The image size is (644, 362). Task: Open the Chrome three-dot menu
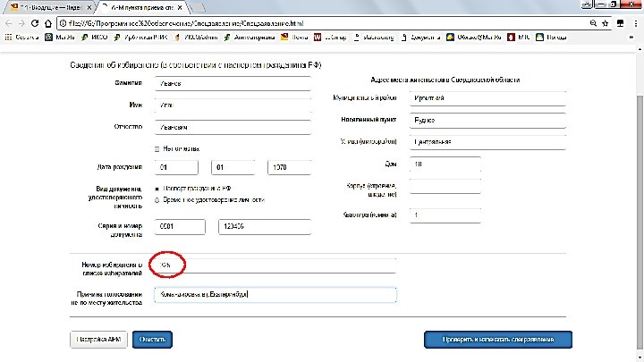[635, 23]
